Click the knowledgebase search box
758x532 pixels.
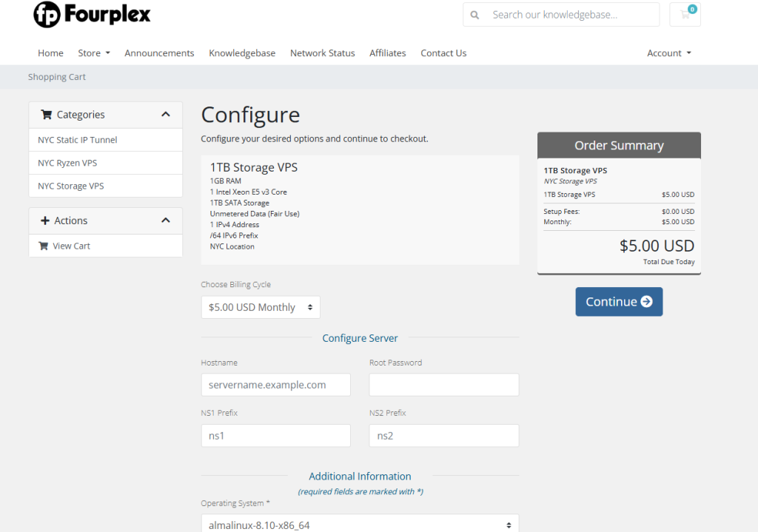[x=570, y=15]
